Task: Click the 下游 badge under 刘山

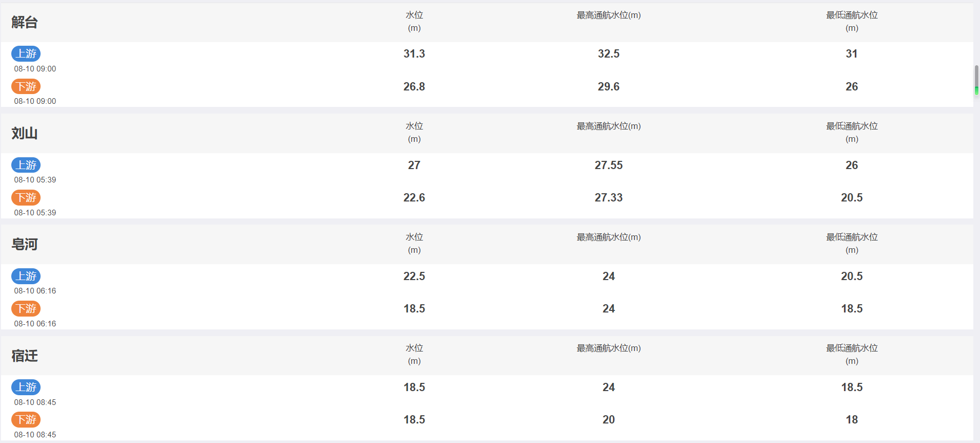Action: point(26,197)
